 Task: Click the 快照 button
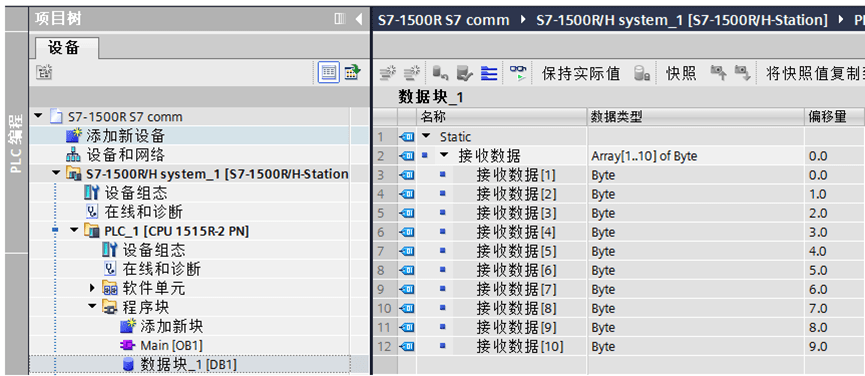pyautogui.click(x=681, y=73)
